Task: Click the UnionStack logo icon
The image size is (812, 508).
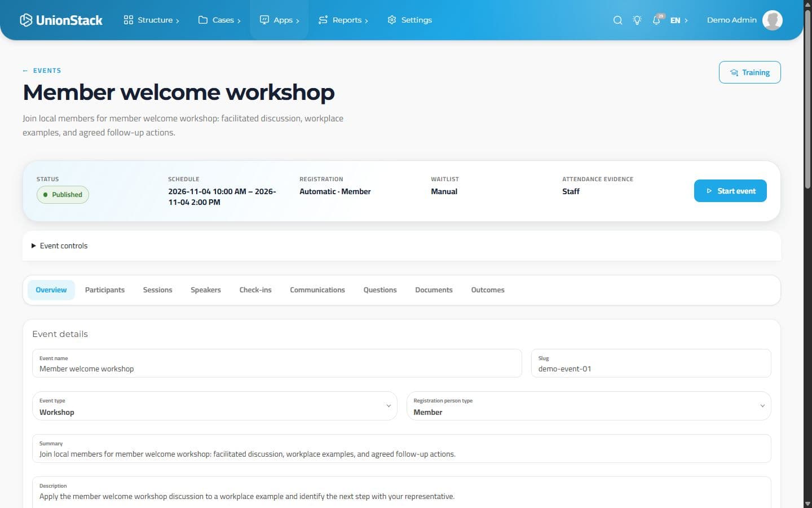Action: (26, 20)
